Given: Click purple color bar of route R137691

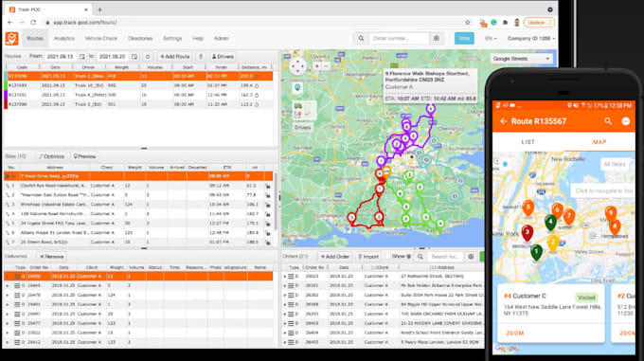Looking at the screenshot, I should click(6, 95).
